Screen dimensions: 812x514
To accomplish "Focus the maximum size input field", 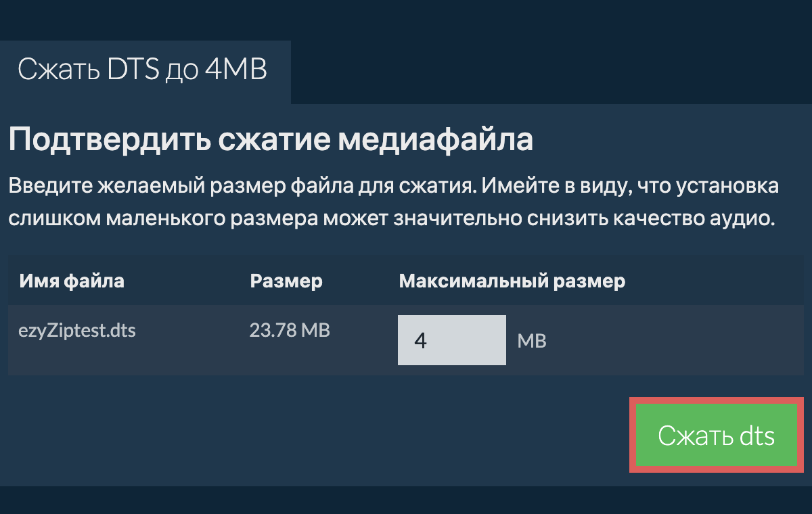I will click(x=451, y=340).
